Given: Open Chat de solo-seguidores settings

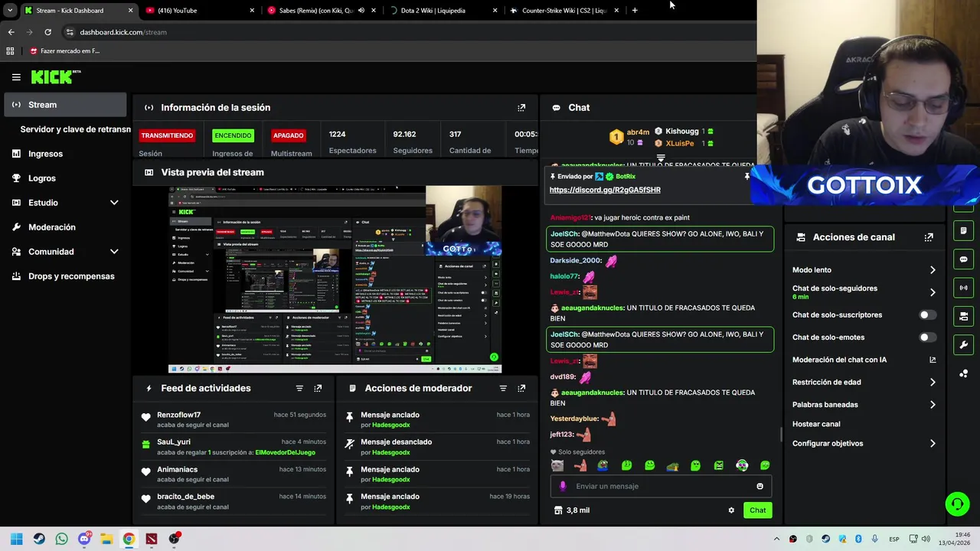Looking at the screenshot, I should pos(864,292).
